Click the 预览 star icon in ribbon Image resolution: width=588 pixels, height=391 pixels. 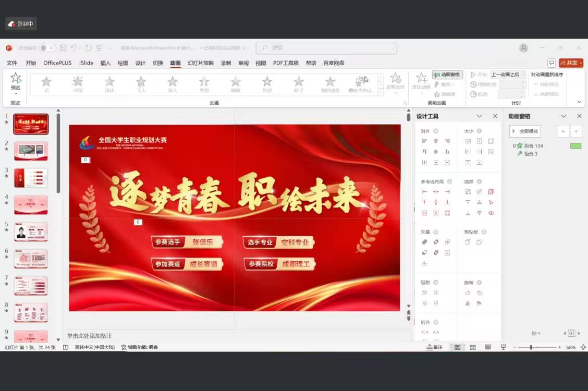tap(16, 78)
